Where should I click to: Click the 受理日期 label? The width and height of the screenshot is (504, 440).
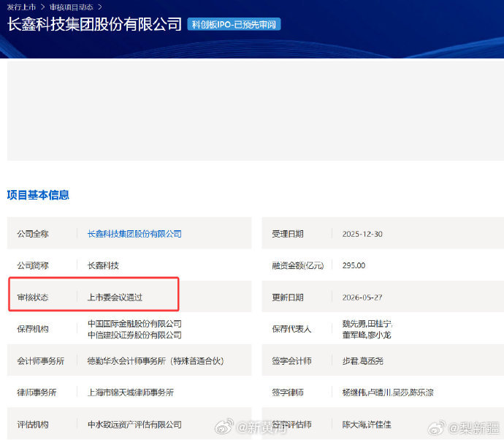click(x=288, y=234)
